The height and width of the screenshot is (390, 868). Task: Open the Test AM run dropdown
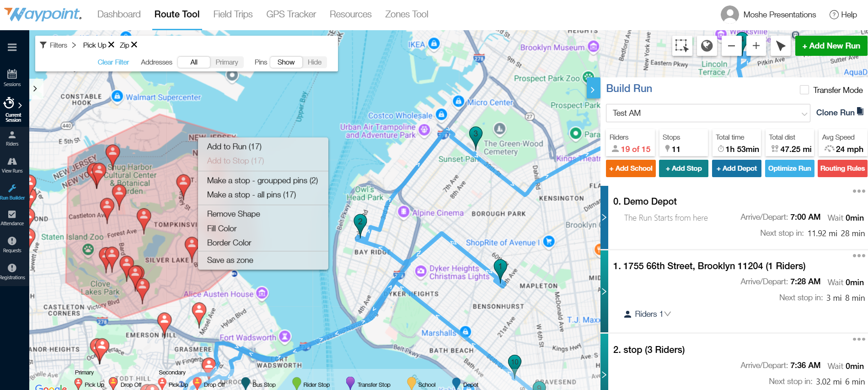(x=708, y=113)
